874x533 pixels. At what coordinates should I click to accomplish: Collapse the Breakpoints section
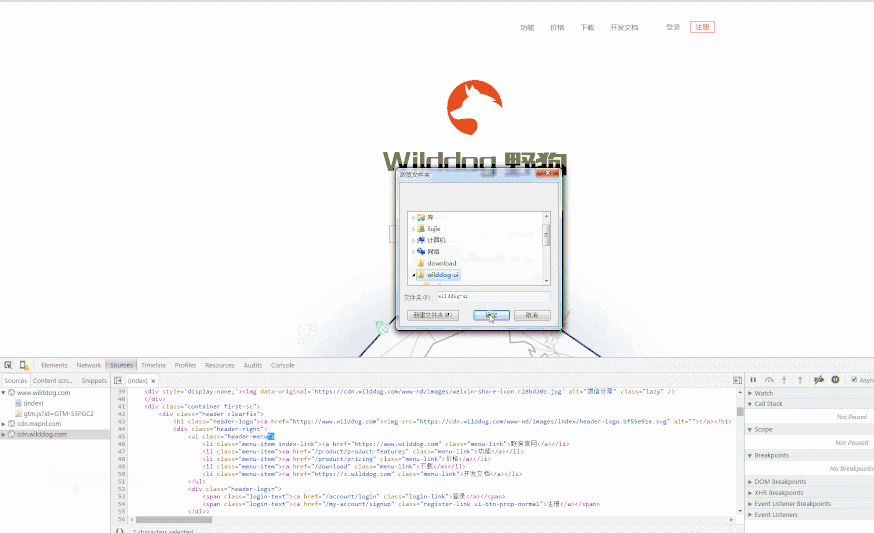(750, 456)
